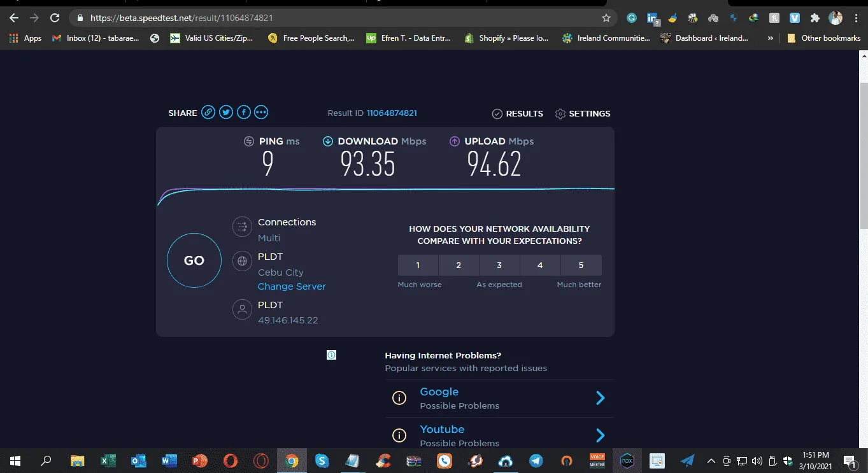Click the Google warning info icon
The image size is (868, 473).
(399, 399)
